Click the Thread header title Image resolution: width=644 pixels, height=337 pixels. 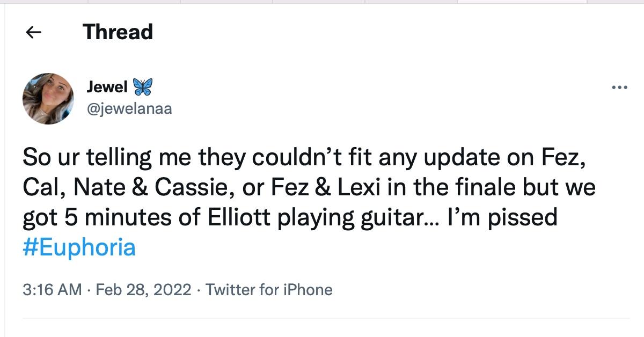117,32
